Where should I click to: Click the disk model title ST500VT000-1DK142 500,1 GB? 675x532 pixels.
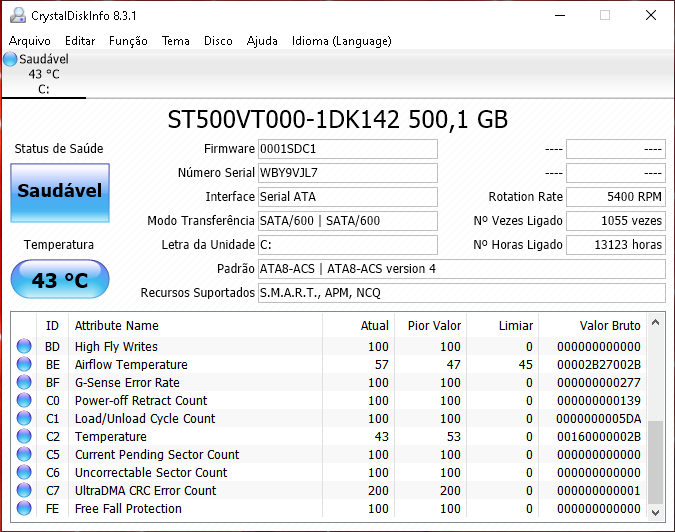tap(338, 119)
